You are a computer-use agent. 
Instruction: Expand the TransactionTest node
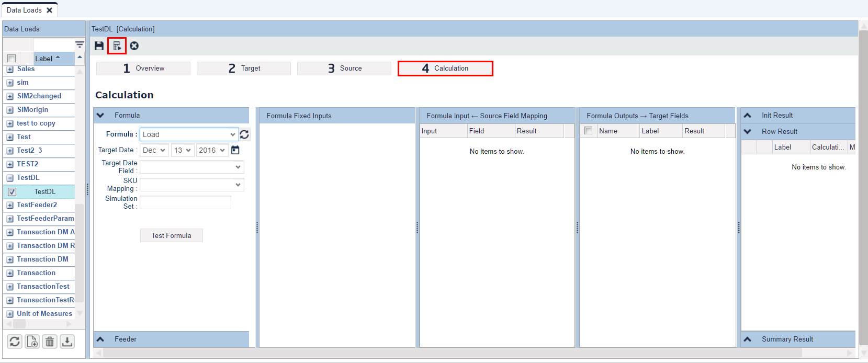point(10,287)
